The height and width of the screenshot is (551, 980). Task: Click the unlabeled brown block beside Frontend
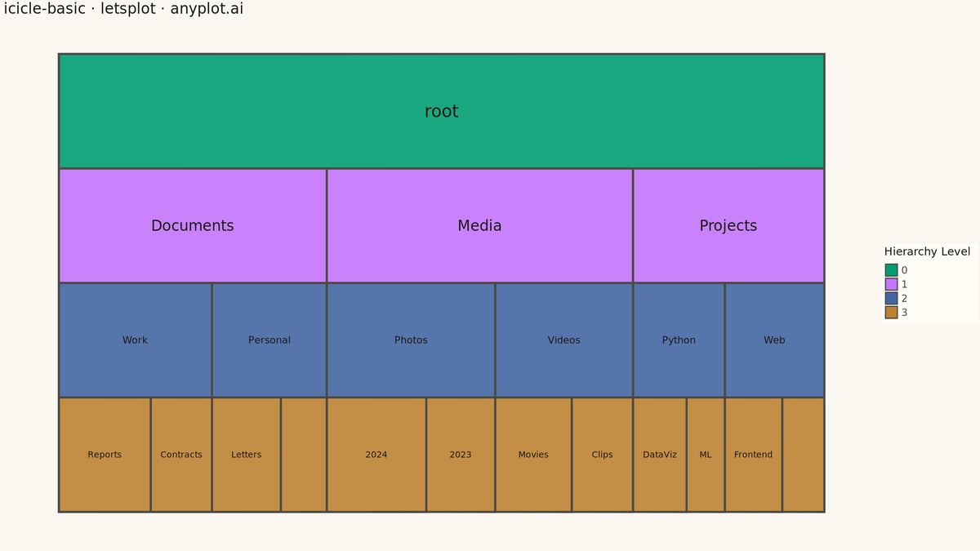(804, 455)
